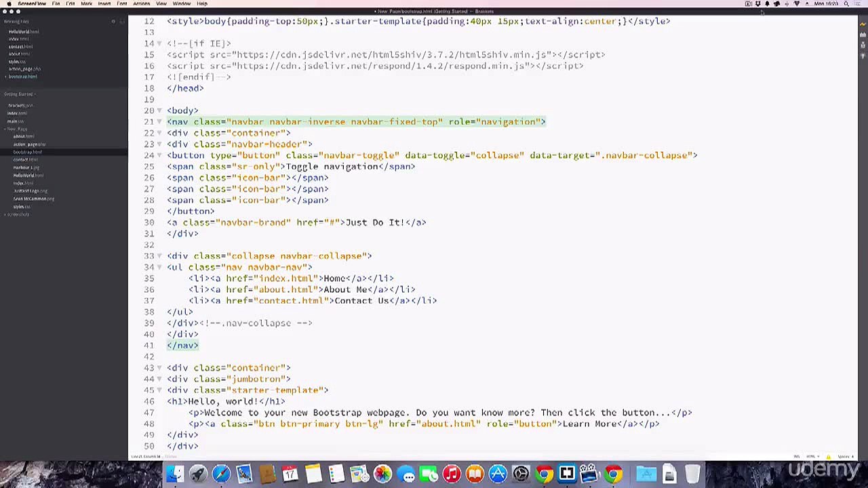868x488 pixels.
Task: Open JustDoIt Logo.png in project tree
Action: (x=31, y=191)
